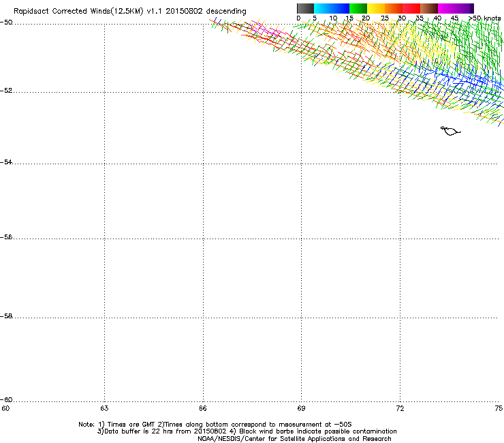Click the 'Note: 1) Times are GMT' line
The height and width of the screenshot is (443, 504).
215,425
